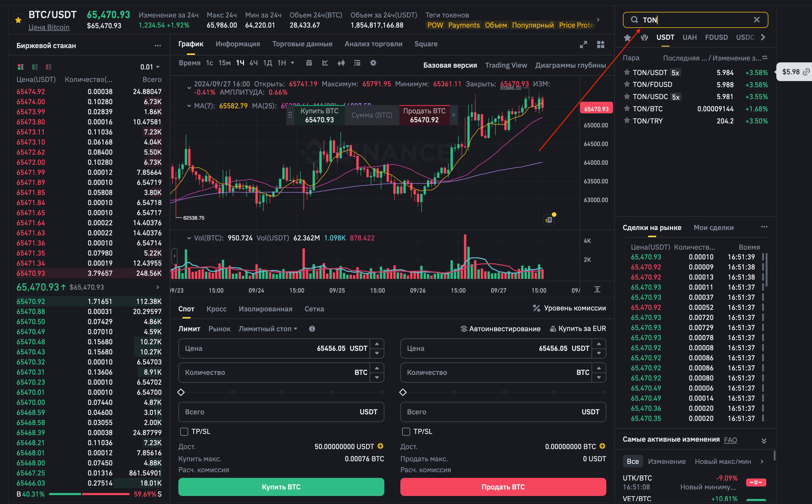
Task: Switch to Мои сделки tab
Action: [x=713, y=228]
